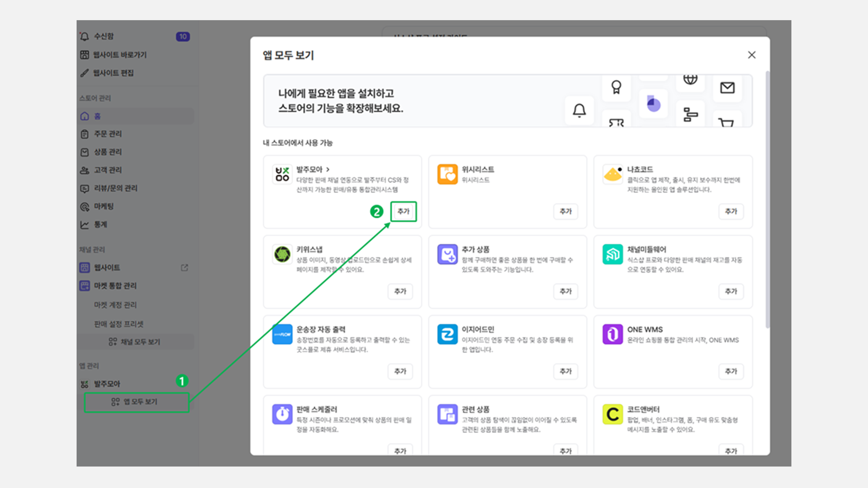Screen dimensions: 868x488
Task: Select 주문 관리 in the sidebar
Action: coord(108,134)
